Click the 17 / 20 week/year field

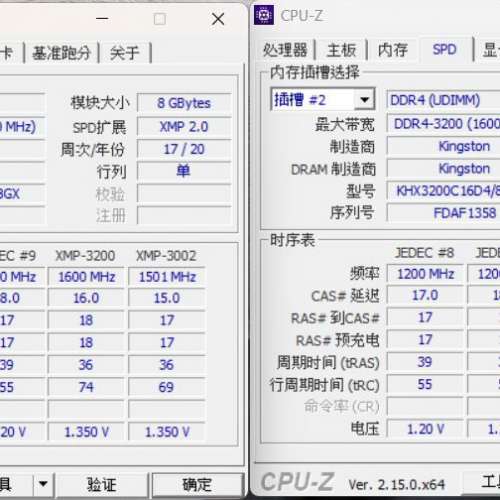click(x=184, y=149)
